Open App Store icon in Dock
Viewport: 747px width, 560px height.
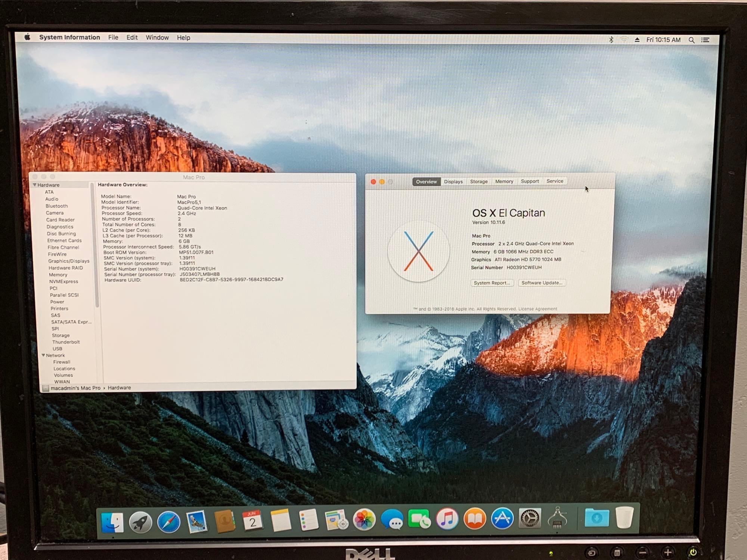502,518
